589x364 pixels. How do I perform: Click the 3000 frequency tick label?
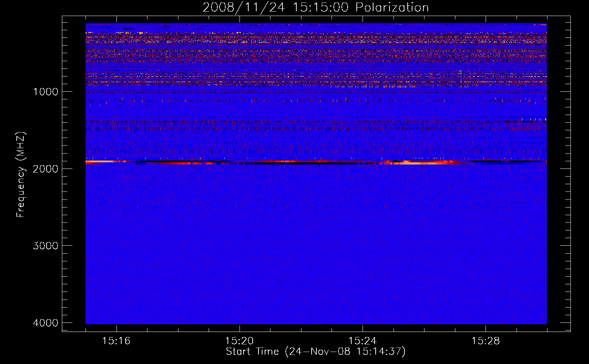[46, 246]
